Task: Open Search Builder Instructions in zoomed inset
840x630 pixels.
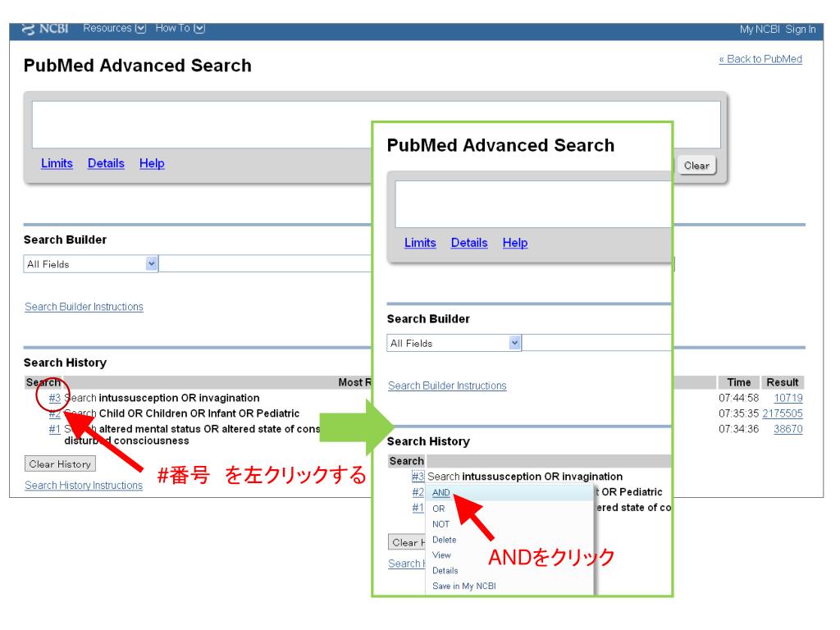Action: [x=447, y=386]
